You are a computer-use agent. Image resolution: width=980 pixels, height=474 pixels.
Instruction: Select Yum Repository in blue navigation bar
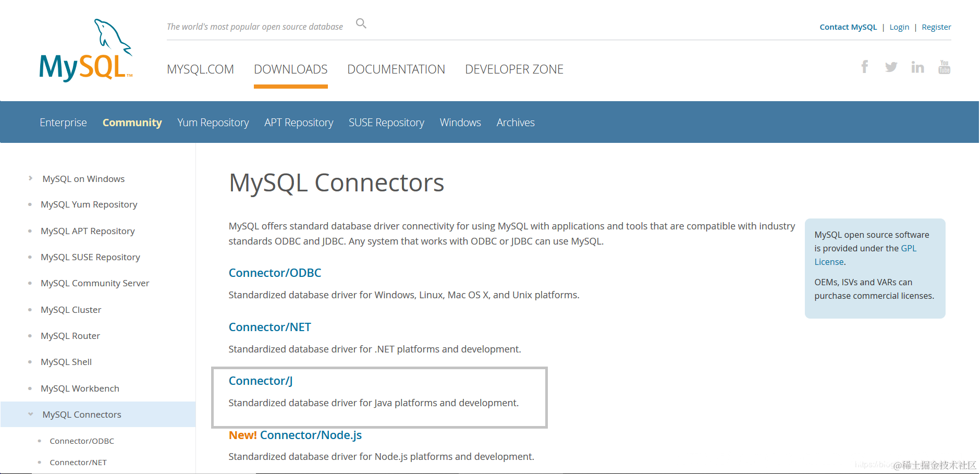point(213,123)
